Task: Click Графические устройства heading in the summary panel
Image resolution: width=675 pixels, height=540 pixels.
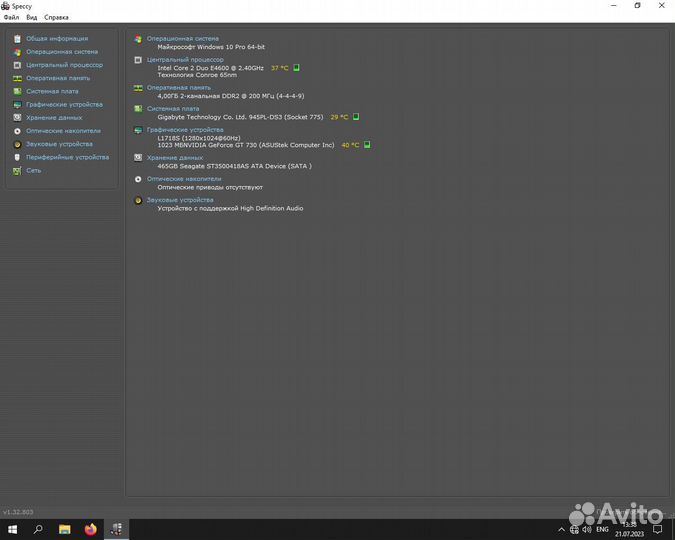Action: (x=185, y=129)
